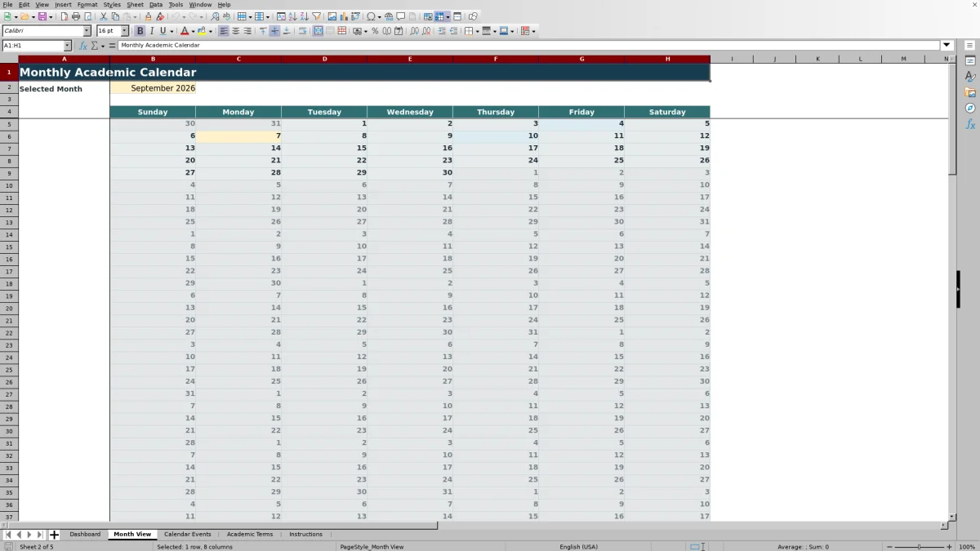Open the 16 pt font size dropdown
Image resolution: width=980 pixels, height=551 pixels.
point(125,31)
